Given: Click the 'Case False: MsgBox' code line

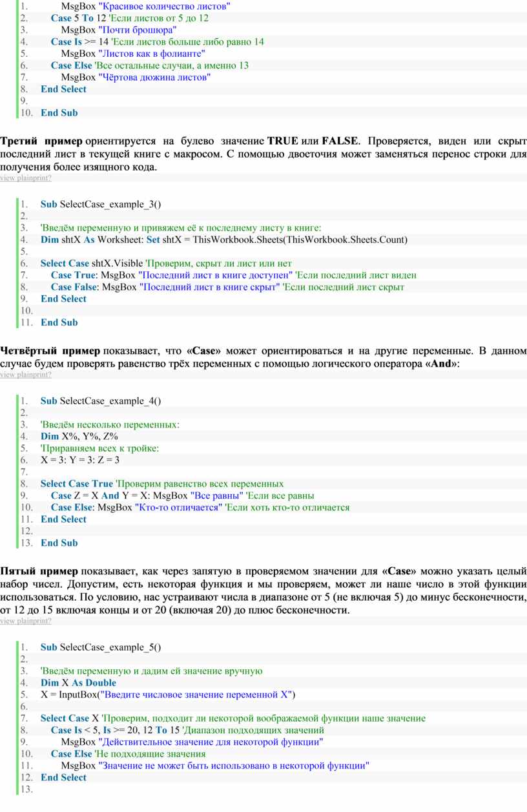Looking at the screenshot, I should [x=227, y=287].
